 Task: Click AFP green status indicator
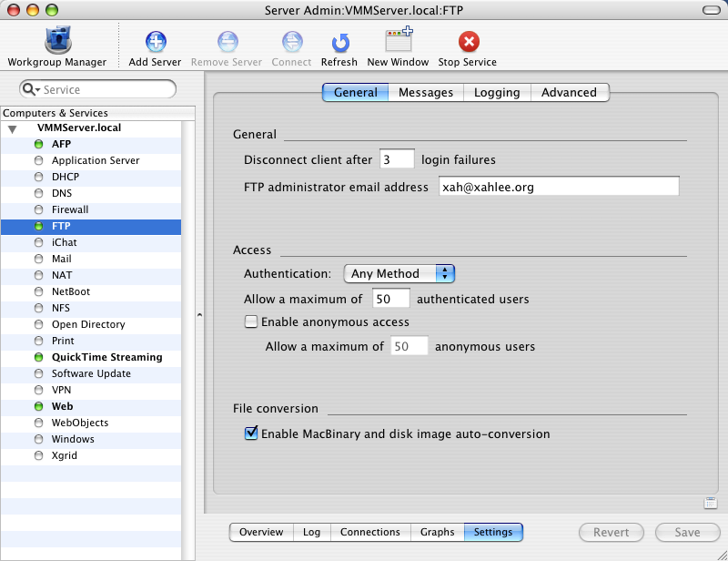click(39, 144)
